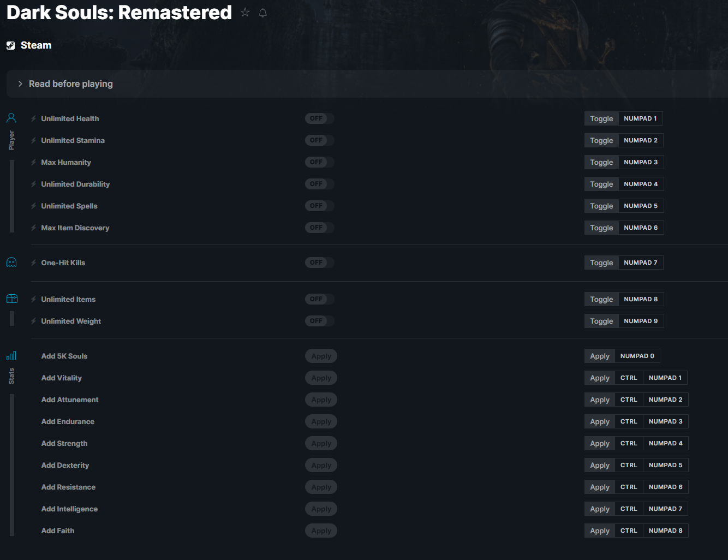The image size is (728, 560).
Task: Open the Toggle hotkey mode for Unlimited Health
Action: click(601, 118)
